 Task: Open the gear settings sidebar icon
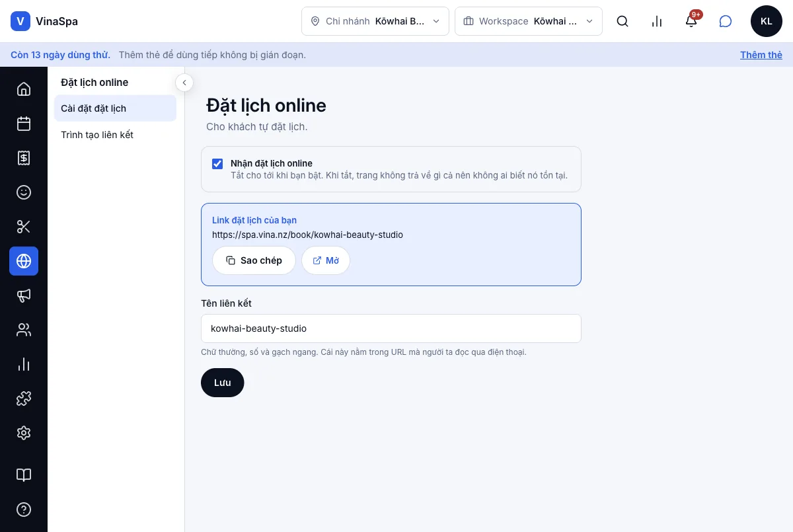point(24,433)
